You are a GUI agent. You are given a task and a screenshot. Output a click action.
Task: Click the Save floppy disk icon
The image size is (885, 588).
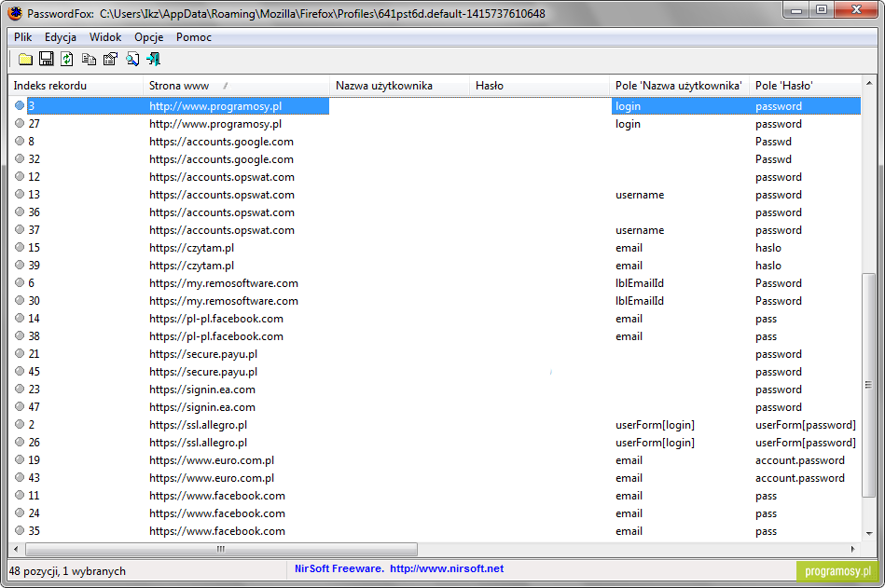[x=47, y=60]
